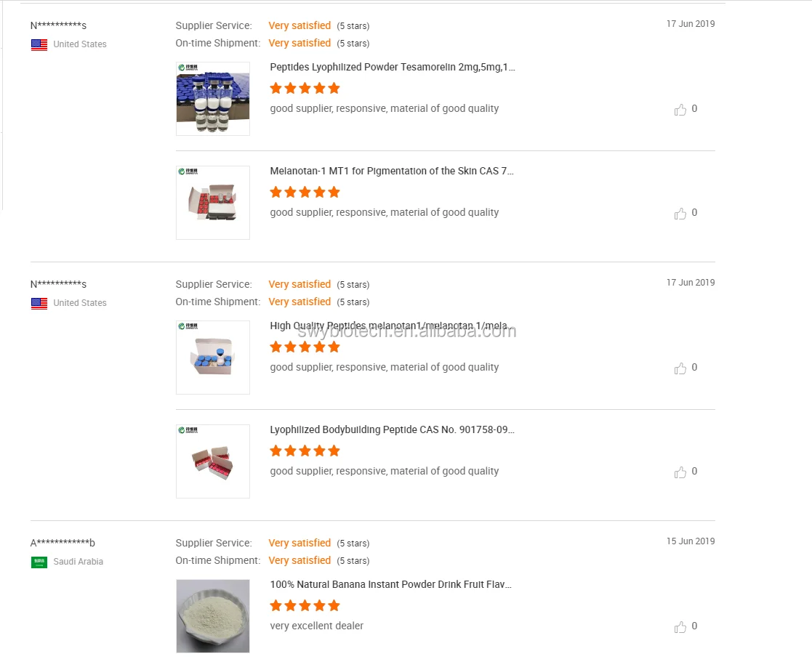Visit the Lyophilized Bodybuilding Peptide CAS link
Viewport: 812px width, 662px height.
[392, 430]
